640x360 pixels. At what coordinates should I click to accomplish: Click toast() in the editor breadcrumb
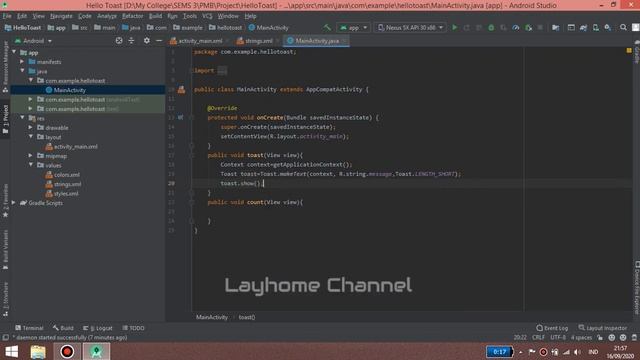(x=247, y=317)
